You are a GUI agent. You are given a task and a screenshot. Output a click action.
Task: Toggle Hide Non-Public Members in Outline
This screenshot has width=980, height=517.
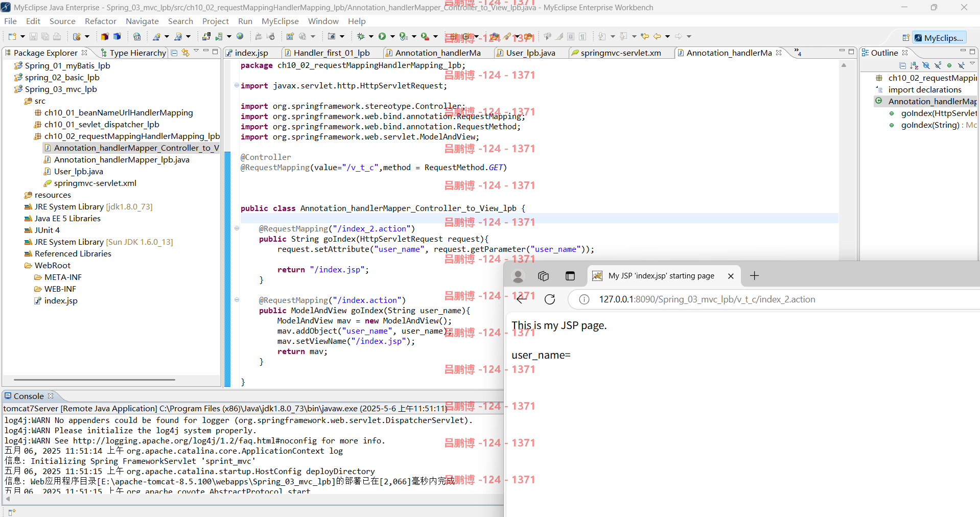pos(949,65)
